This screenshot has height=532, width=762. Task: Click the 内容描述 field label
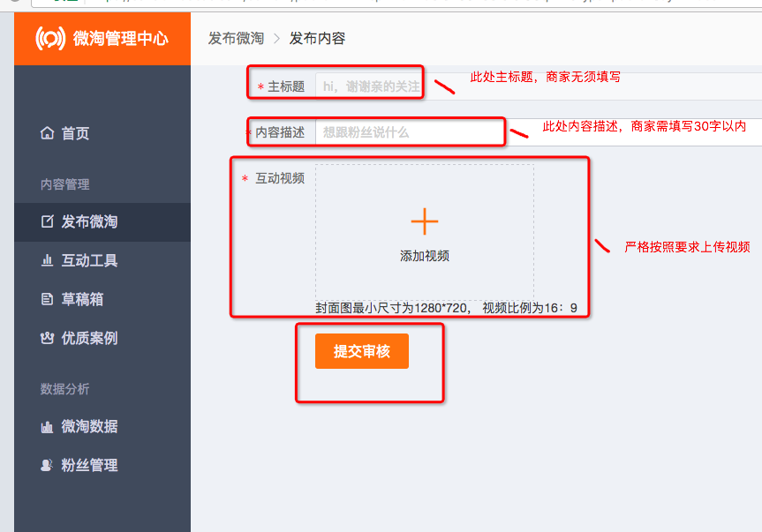click(x=280, y=132)
